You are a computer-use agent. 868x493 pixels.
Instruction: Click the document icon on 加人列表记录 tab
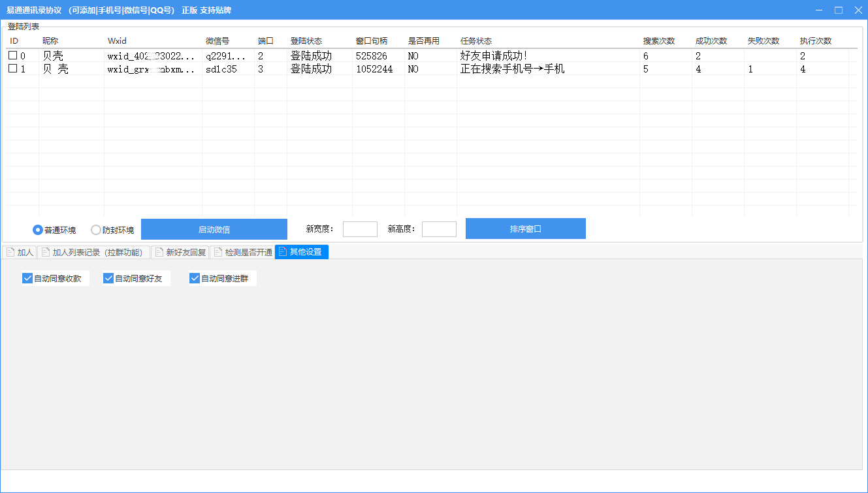pyautogui.click(x=45, y=252)
